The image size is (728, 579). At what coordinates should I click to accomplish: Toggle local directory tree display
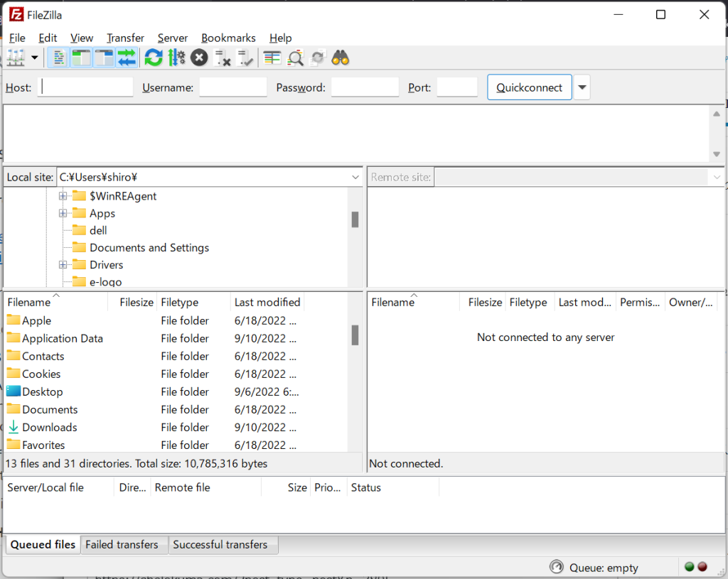click(82, 58)
